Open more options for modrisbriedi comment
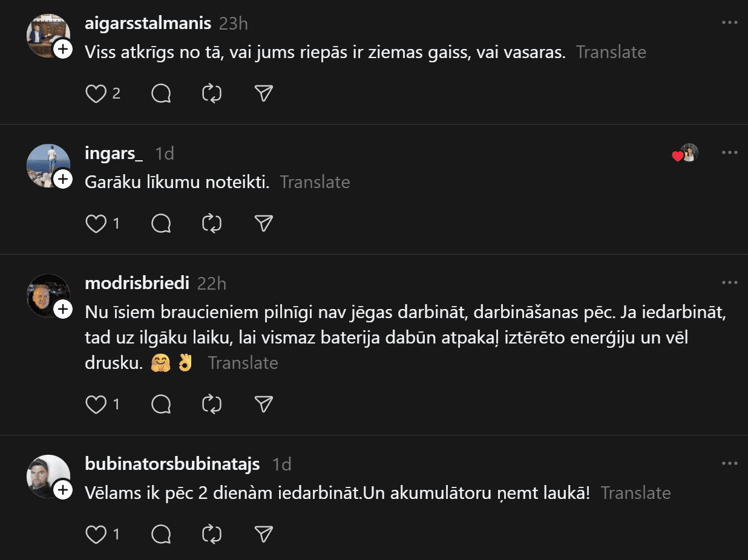The height and width of the screenshot is (560, 748). point(730,282)
